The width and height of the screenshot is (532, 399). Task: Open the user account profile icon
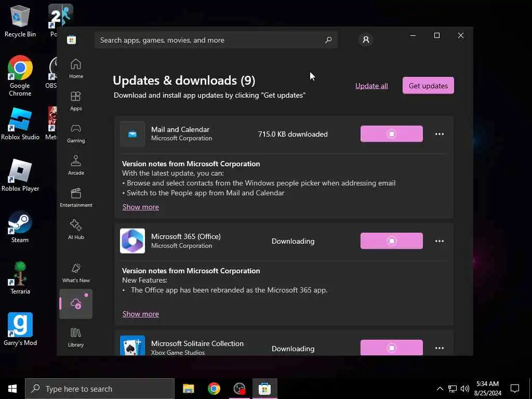click(x=366, y=39)
